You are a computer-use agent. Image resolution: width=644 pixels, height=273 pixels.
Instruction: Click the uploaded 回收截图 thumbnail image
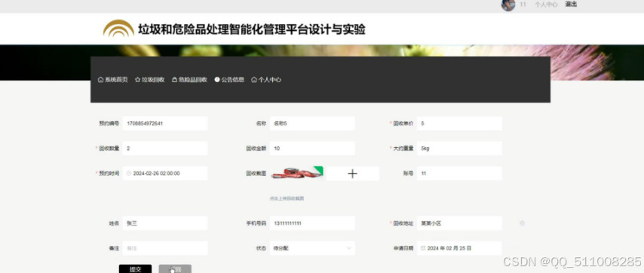[x=296, y=173]
